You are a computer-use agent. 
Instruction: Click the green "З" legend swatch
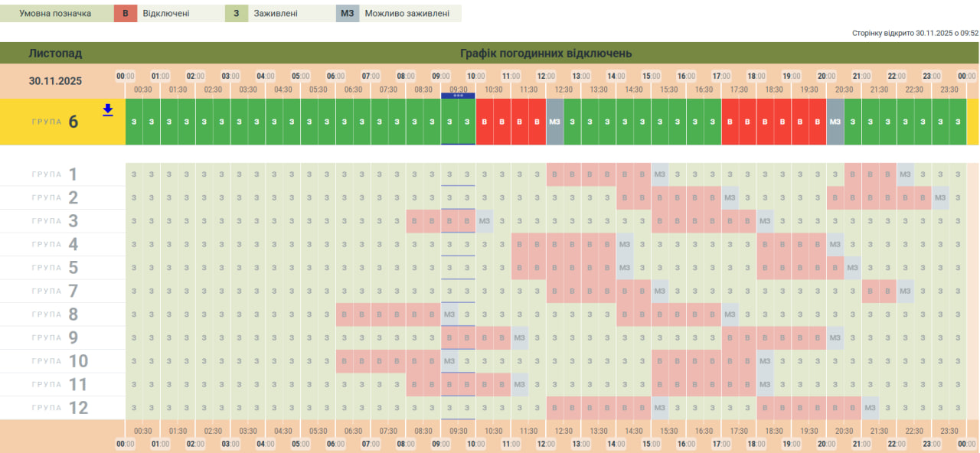(x=237, y=14)
